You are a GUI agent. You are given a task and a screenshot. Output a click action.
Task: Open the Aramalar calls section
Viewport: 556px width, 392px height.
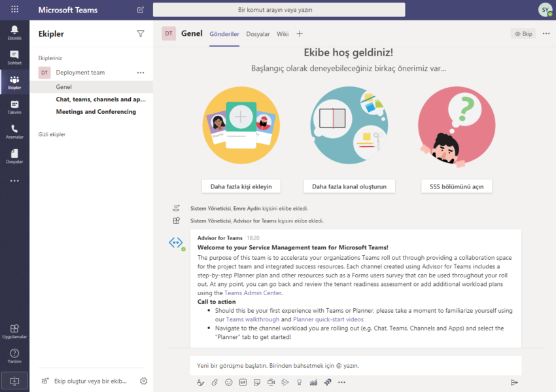pos(14,131)
